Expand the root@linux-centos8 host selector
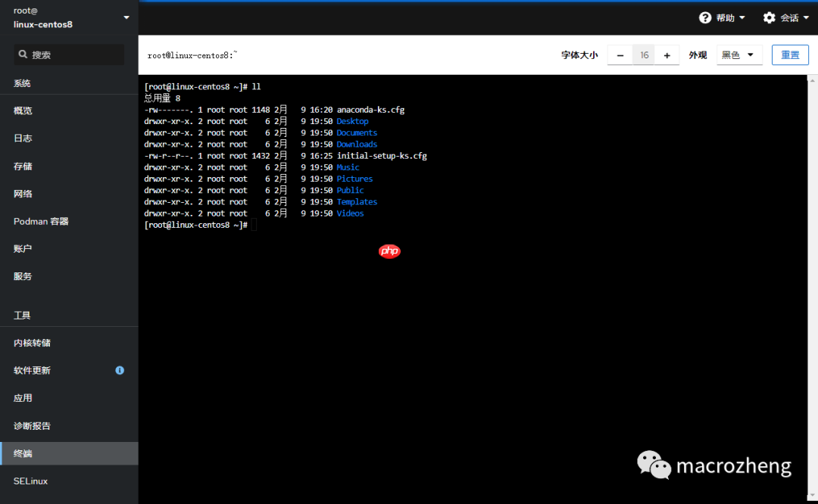 click(68, 17)
